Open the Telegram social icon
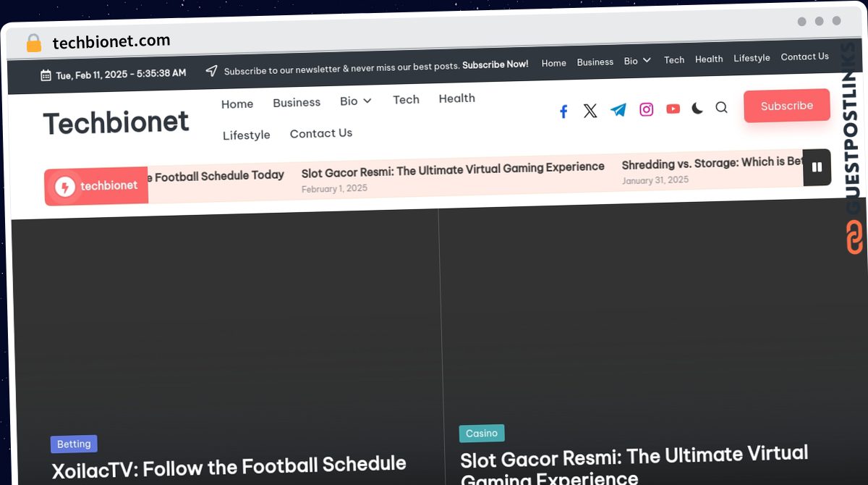 click(618, 110)
